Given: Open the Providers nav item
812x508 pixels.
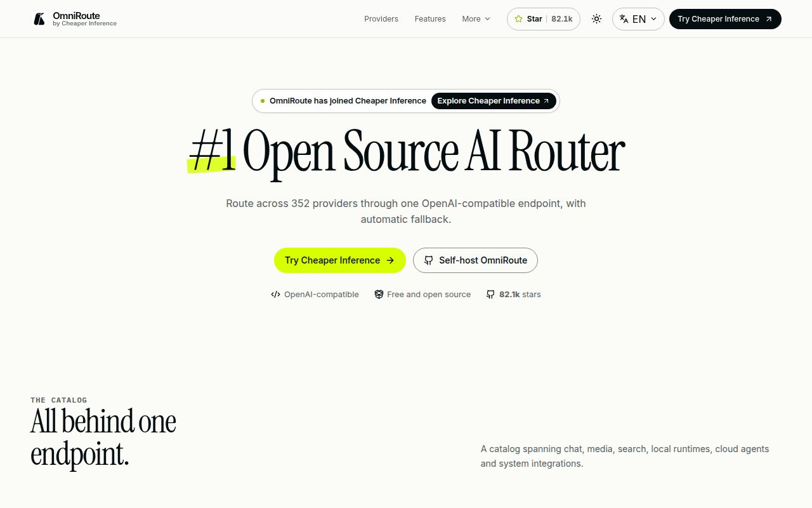Looking at the screenshot, I should tap(381, 19).
